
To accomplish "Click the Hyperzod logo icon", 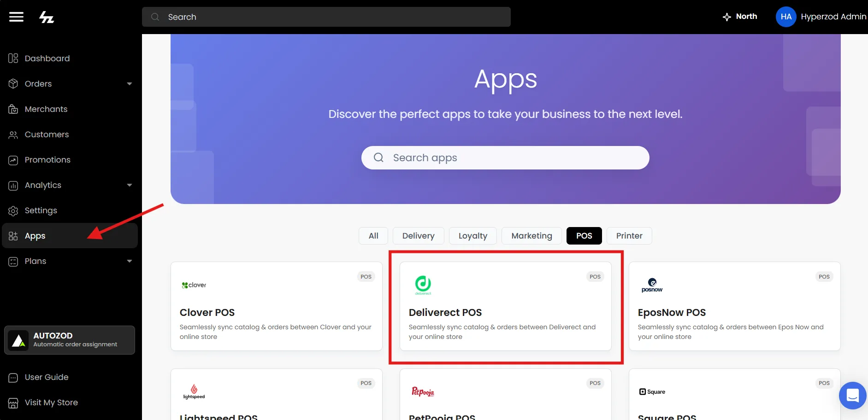I will click(47, 17).
